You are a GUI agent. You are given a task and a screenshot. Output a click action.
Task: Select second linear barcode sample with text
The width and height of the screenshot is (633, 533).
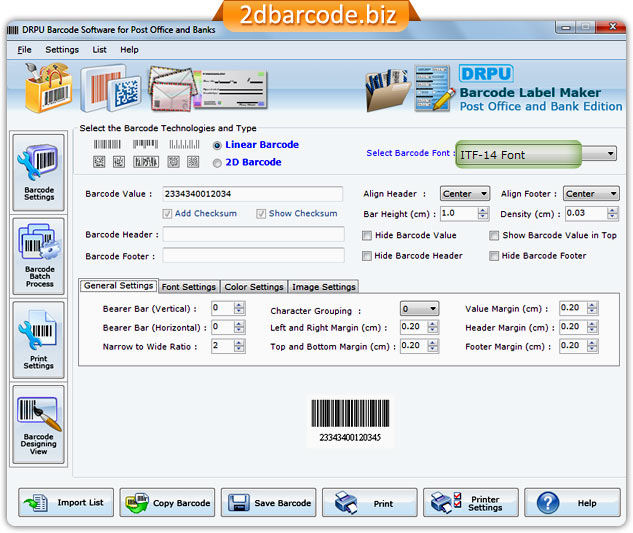[x=145, y=144]
